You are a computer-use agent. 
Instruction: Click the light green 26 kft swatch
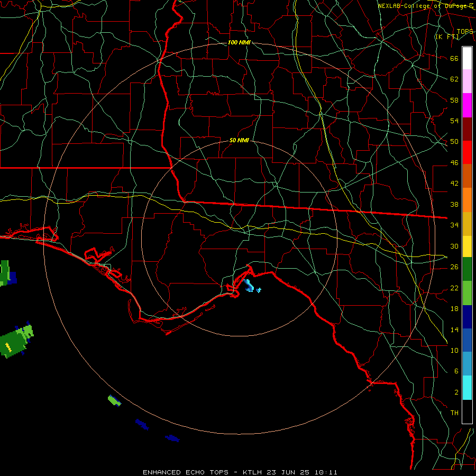tap(467, 293)
